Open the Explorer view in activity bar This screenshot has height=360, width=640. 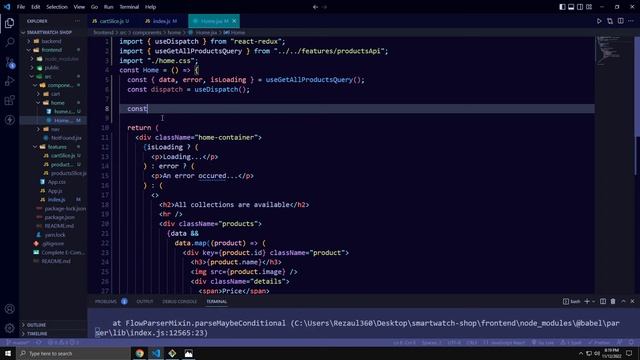point(9,23)
